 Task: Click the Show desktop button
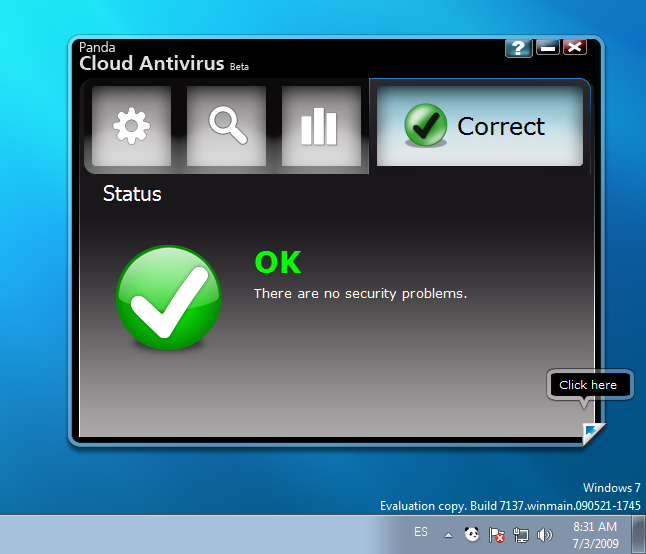click(639, 535)
